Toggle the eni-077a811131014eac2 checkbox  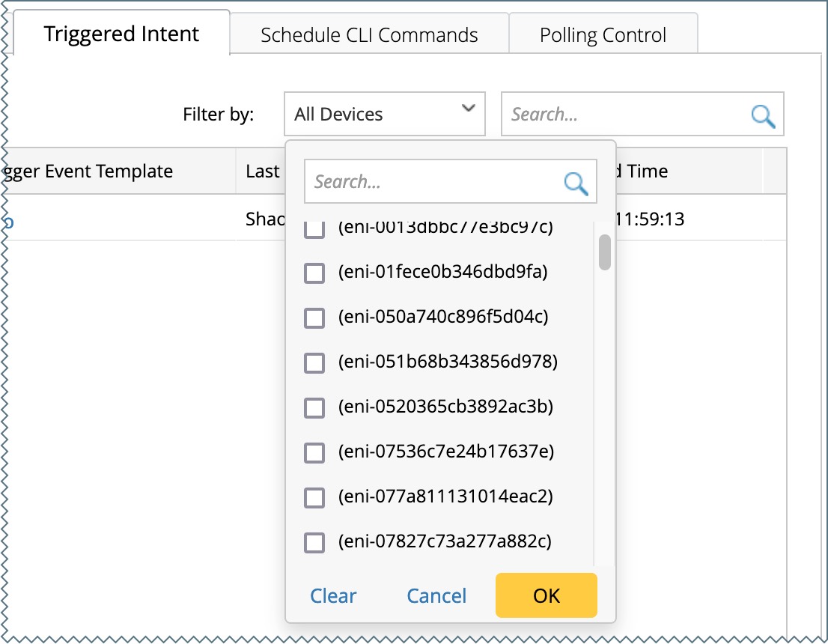tap(314, 498)
